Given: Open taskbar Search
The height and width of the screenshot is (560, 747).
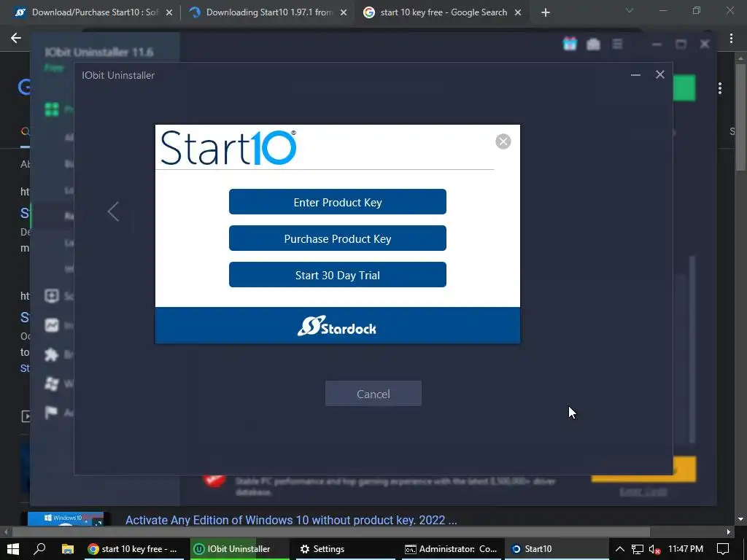Looking at the screenshot, I should pyautogui.click(x=40, y=549).
